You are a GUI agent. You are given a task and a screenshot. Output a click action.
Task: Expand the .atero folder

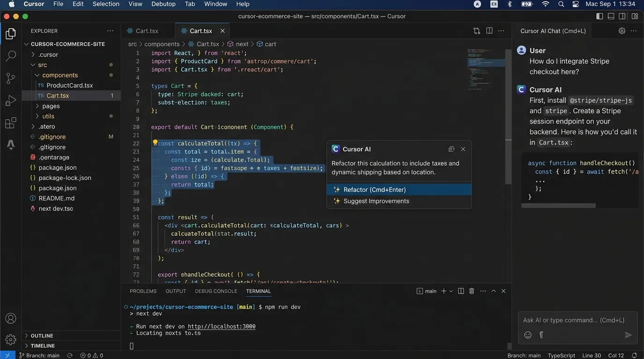tap(33, 126)
